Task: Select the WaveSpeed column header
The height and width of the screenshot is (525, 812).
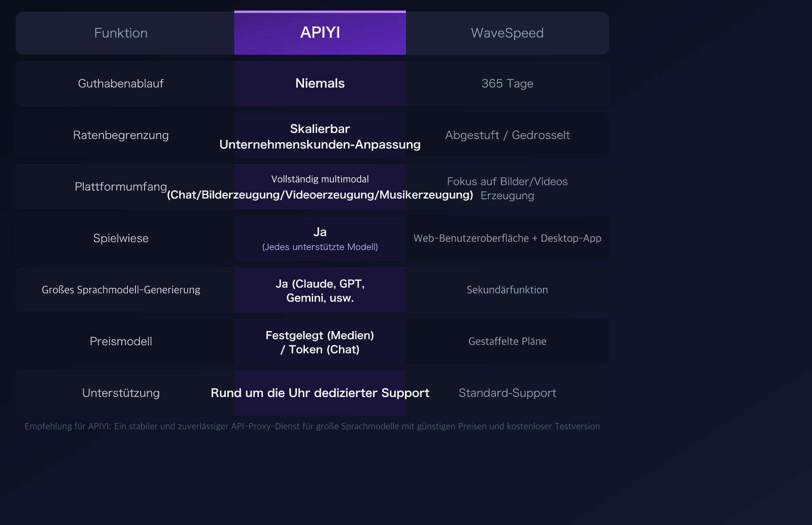Action: pos(507,32)
